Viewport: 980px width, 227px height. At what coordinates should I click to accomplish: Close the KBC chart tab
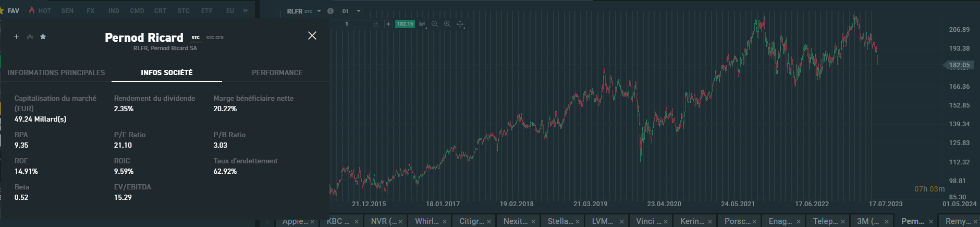[357, 222]
